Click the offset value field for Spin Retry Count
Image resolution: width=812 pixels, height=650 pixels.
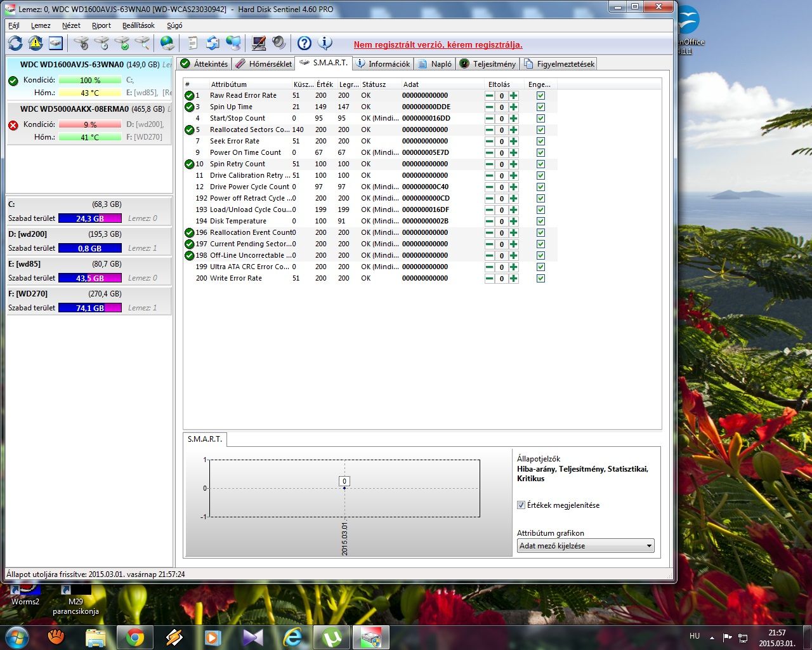pos(501,164)
